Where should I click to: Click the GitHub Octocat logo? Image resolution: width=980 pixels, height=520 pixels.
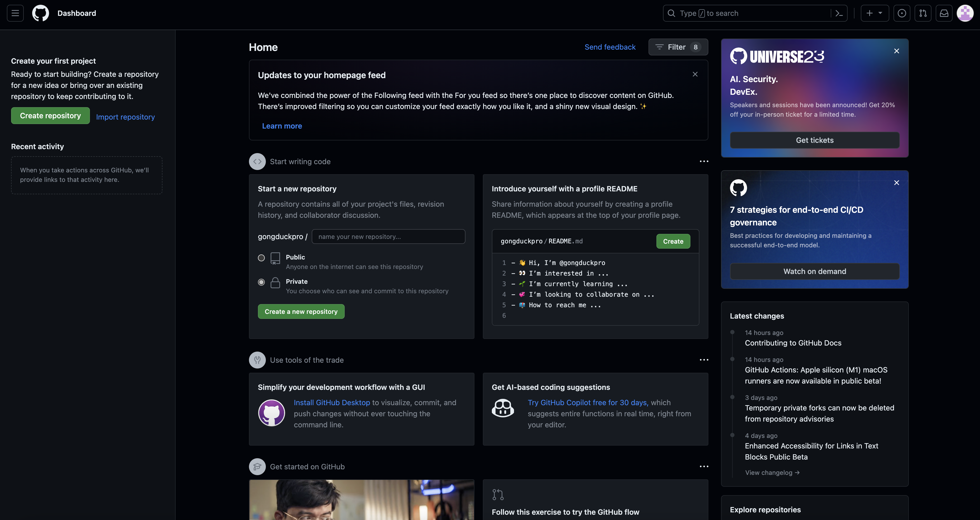pos(40,13)
